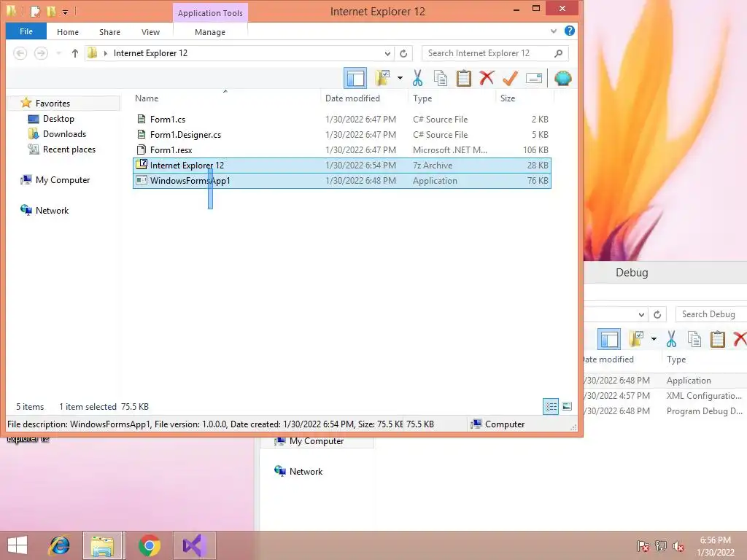Click the Copy icon in Debug window
Image resolution: width=747 pixels, height=560 pixels.
694,339
